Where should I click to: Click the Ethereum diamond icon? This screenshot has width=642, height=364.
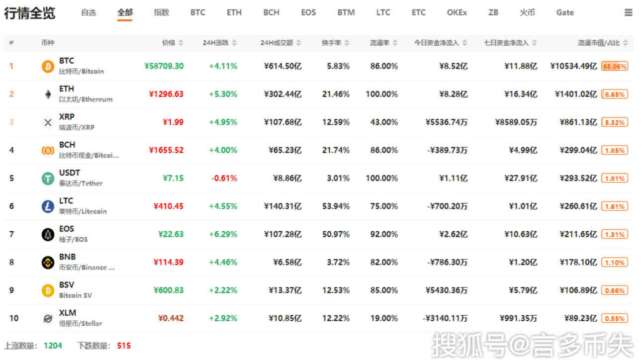tap(48, 94)
